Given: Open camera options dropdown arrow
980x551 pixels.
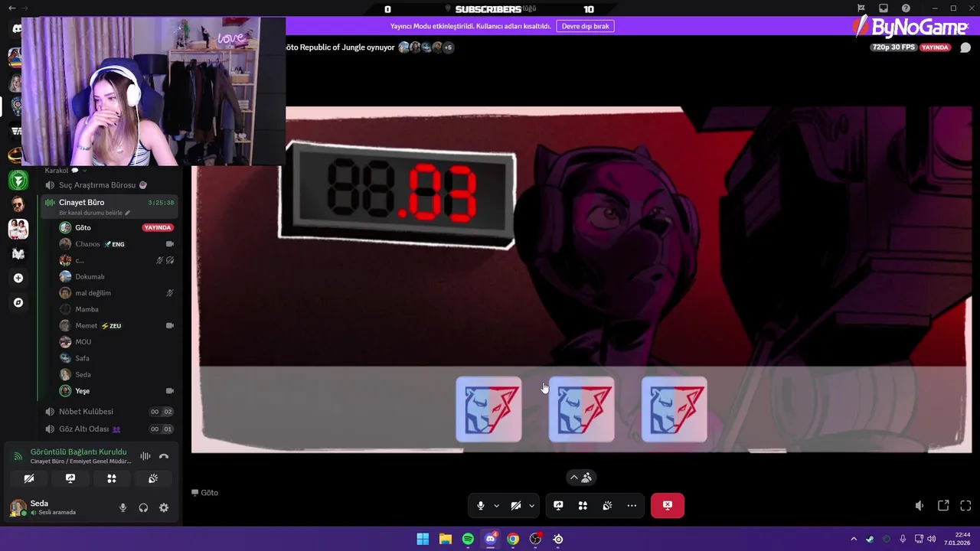Looking at the screenshot, I should coord(531,505).
